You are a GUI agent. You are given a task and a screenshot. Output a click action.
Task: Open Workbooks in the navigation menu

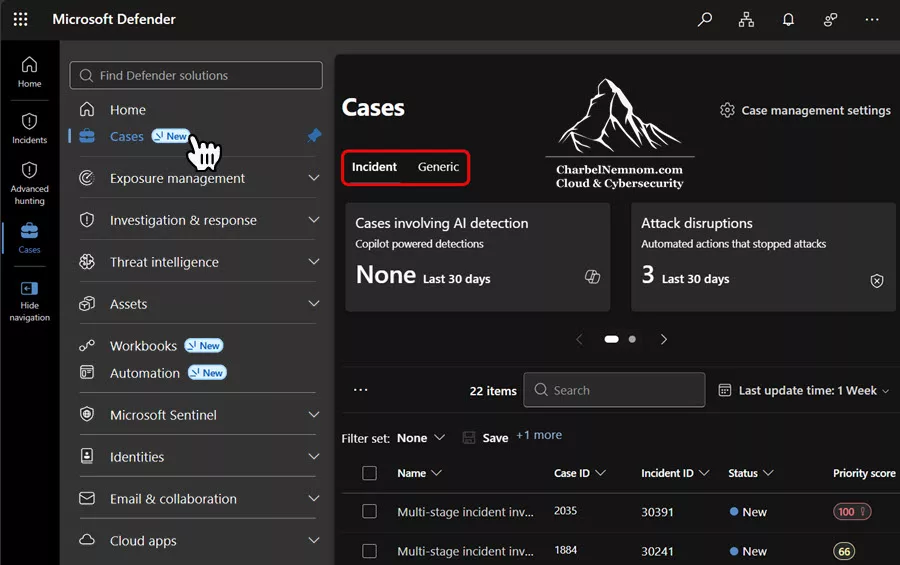pos(143,346)
